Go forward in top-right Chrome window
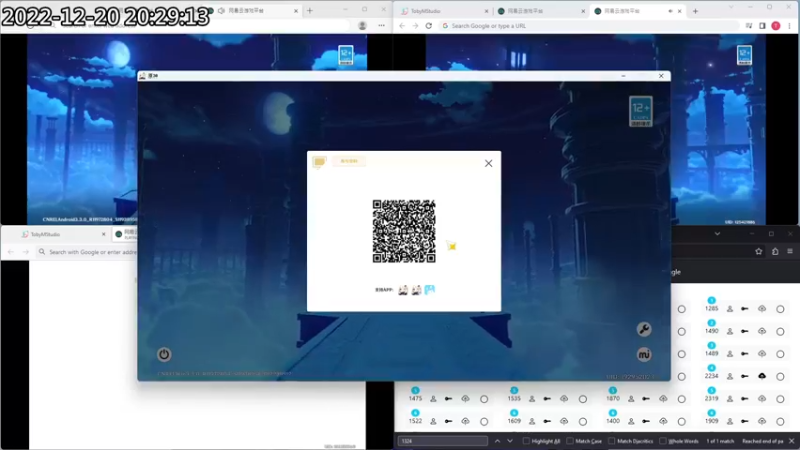Image resolution: width=800 pixels, height=450 pixels. [415, 26]
